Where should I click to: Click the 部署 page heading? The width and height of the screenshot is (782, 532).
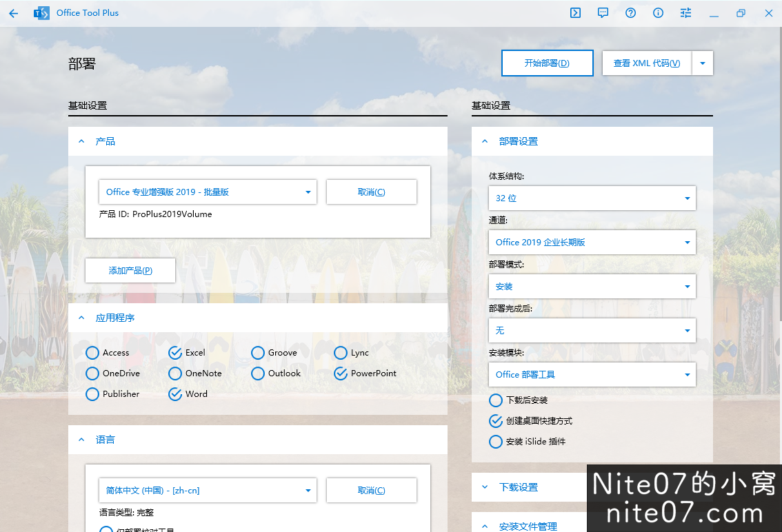click(82, 64)
